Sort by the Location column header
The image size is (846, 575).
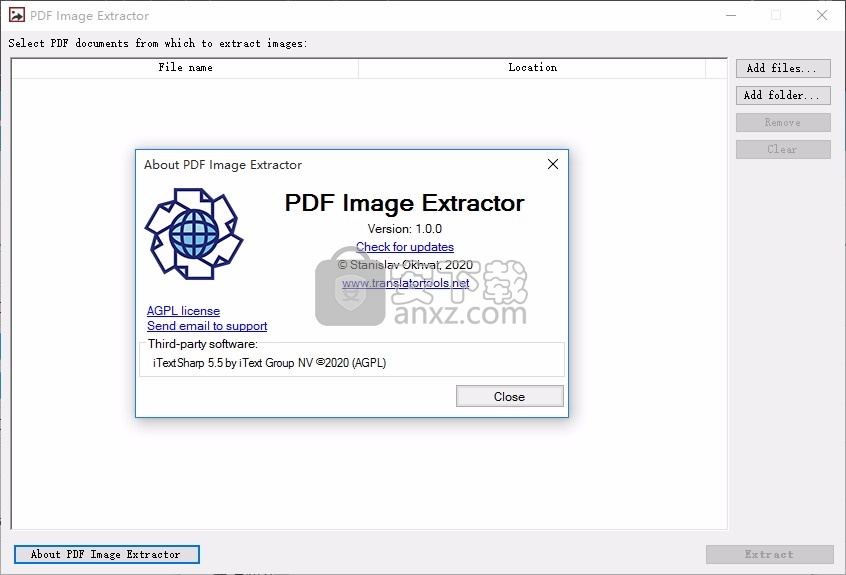pyautogui.click(x=532, y=67)
